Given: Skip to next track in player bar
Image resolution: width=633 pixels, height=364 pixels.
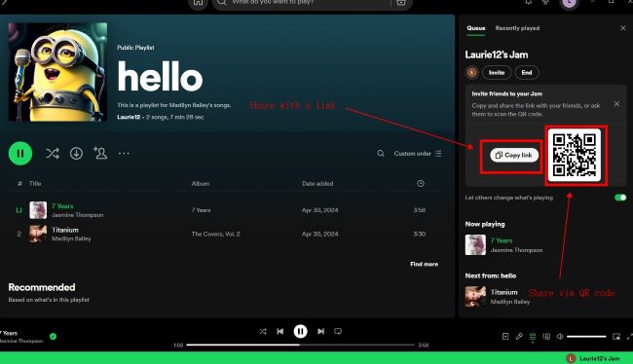Looking at the screenshot, I should tap(320, 331).
